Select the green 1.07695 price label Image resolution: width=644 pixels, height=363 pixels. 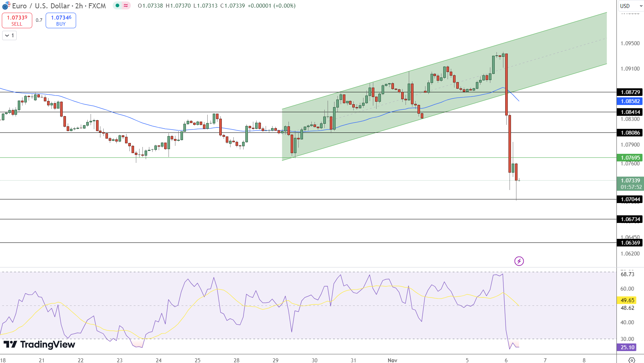[630, 158]
